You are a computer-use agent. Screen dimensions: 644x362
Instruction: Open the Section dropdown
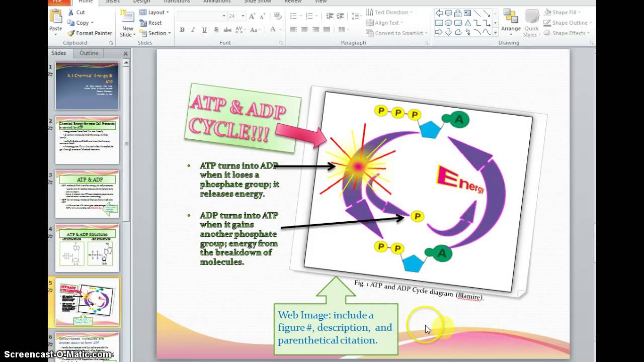(155, 33)
